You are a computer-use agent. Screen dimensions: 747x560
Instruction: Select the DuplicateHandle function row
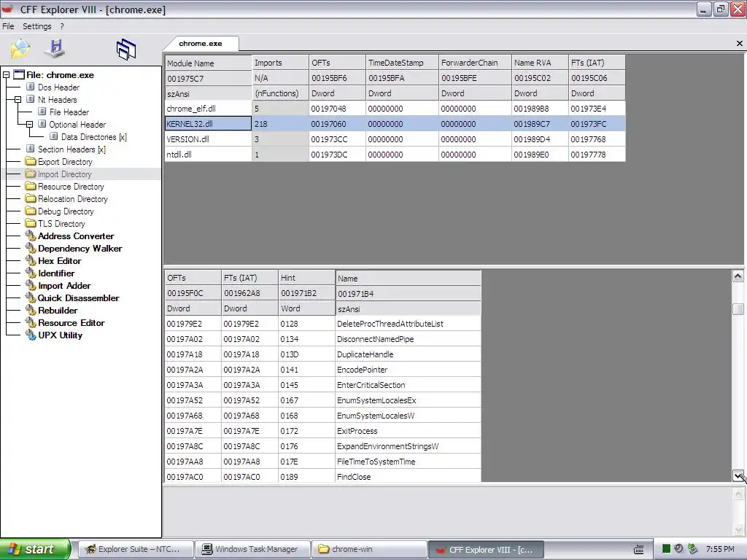[x=323, y=354]
